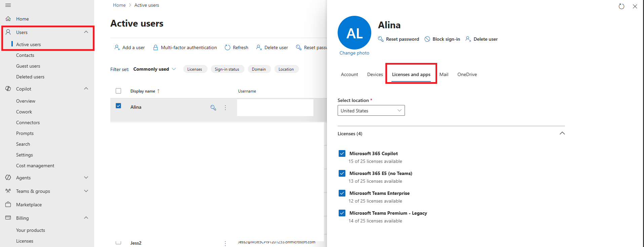Click the Block sign-in icon
This screenshot has width=644, height=247.
tap(427, 39)
